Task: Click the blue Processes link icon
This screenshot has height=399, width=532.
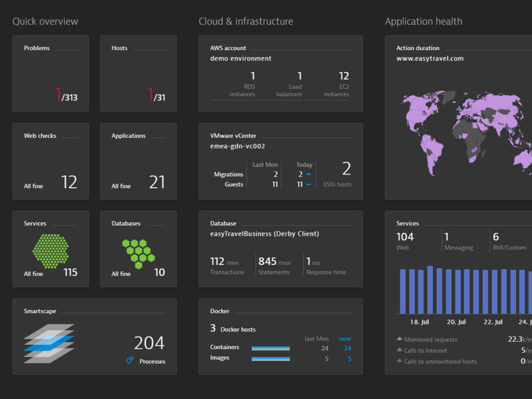Action: pyautogui.click(x=129, y=360)
